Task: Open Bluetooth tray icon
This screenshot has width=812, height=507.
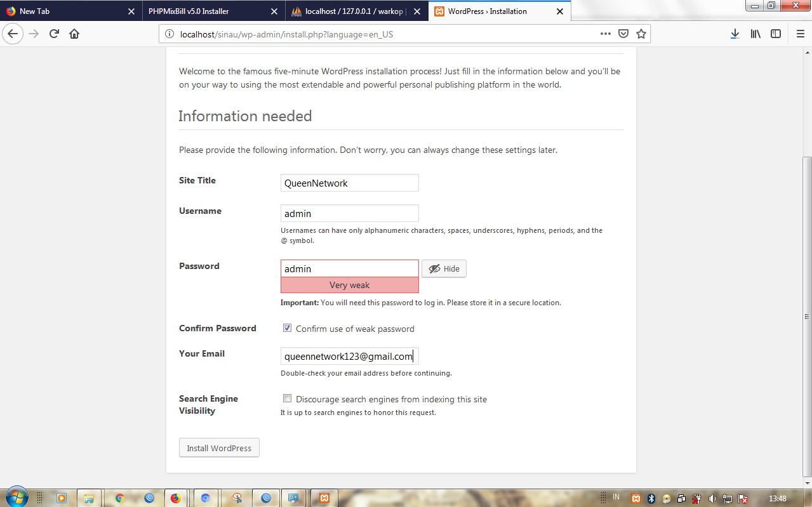Action: 651,498
